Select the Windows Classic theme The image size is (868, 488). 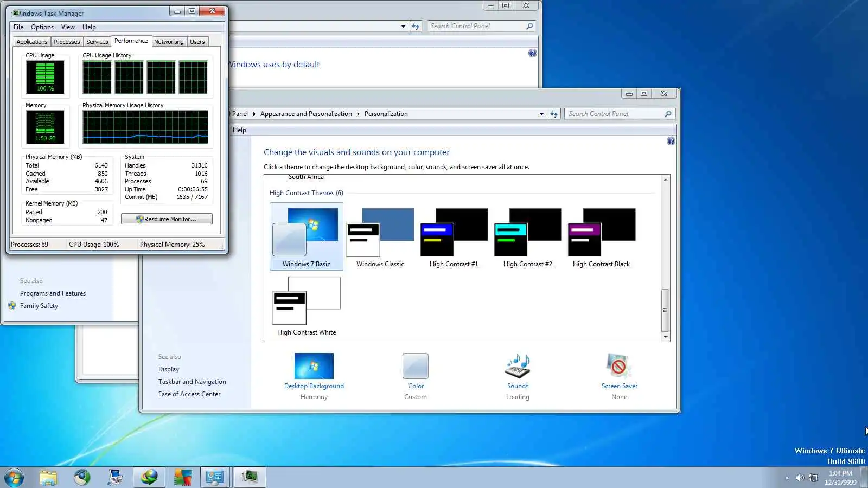tap(380, 236)
